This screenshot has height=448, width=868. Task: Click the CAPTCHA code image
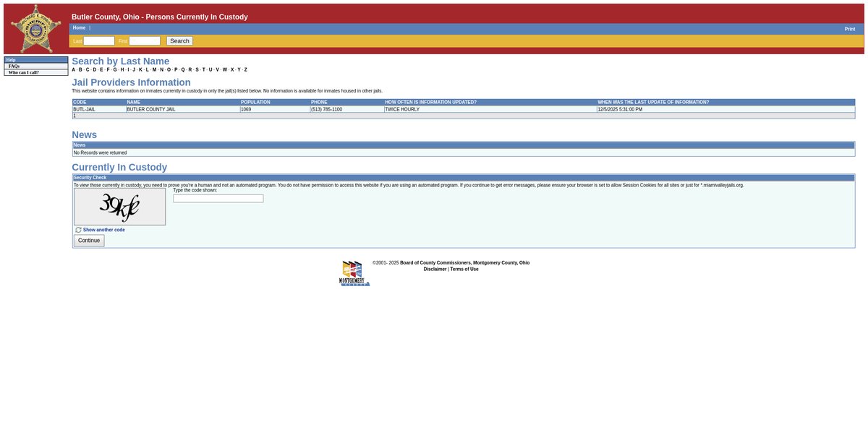click(119, 207)
